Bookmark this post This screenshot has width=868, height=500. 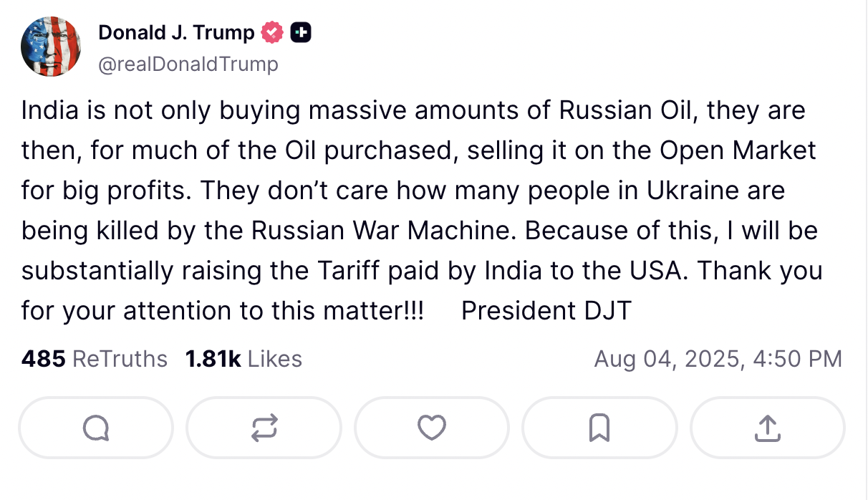tap(599, 428)
